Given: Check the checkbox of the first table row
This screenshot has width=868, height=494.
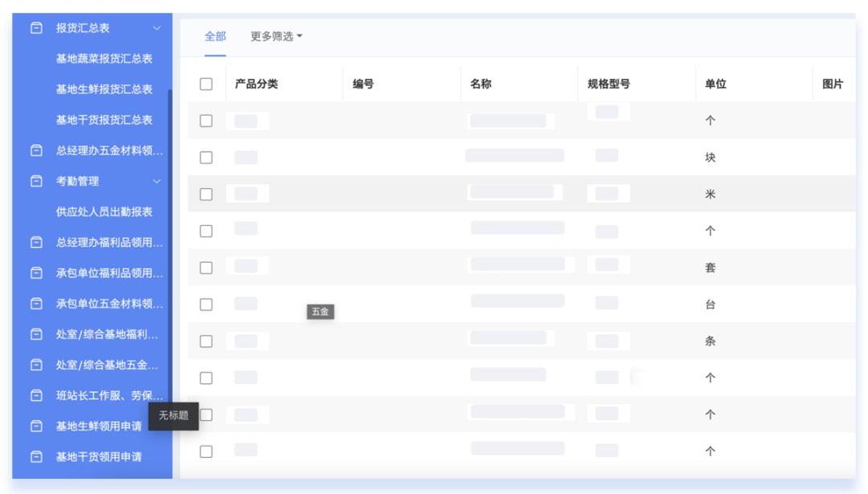Looking at the screenshot, I should point(206,120).
